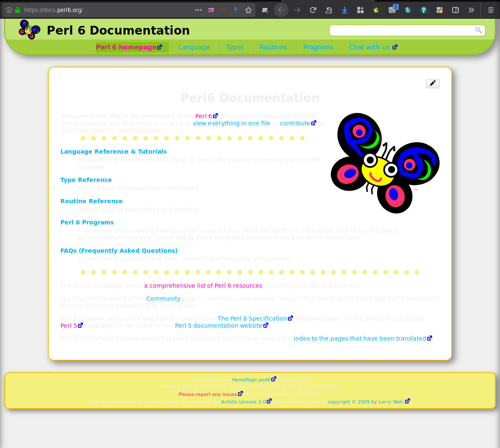
Task: Click the Perl 6 Documentation header title
Action: [x=118, y=30]
